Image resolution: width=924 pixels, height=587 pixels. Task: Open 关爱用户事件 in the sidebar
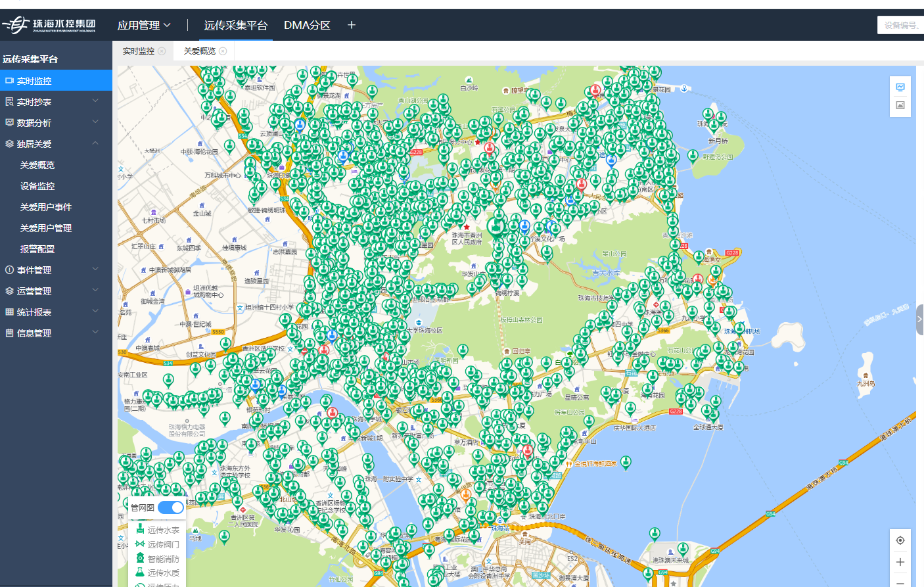tap(46, 207)
